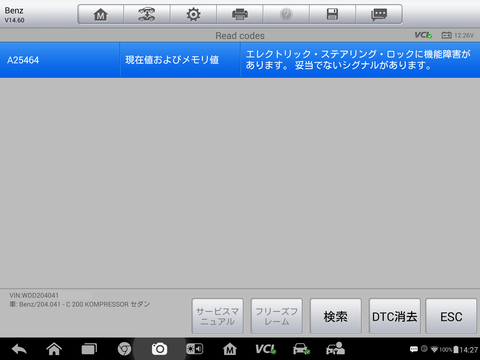The width and height of the screenshot is (480, 360).
Task: Open service technician car icon
Action: click(335, 349)
